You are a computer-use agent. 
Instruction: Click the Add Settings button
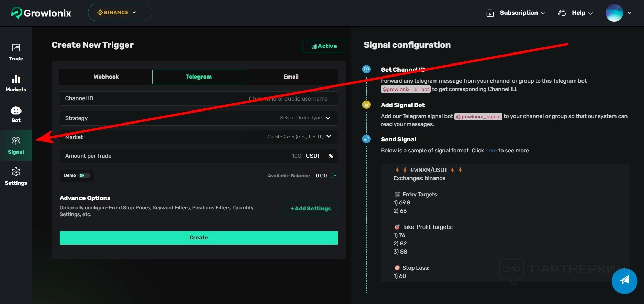click(310, 209)
